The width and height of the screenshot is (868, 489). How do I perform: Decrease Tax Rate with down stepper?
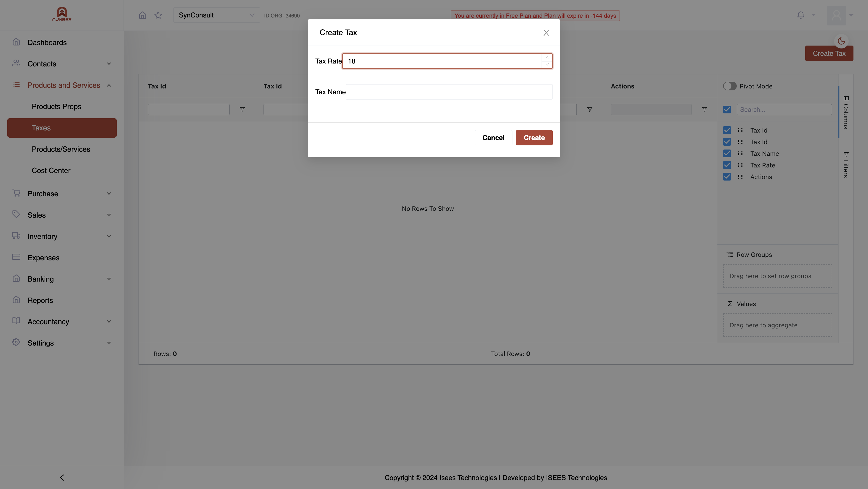(x=547, y=64)
